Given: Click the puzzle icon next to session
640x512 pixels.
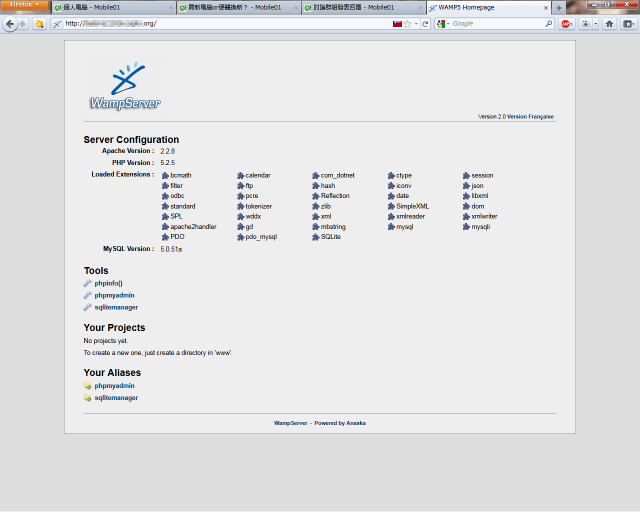Looking at the screenshot, I should coord(466,176).
